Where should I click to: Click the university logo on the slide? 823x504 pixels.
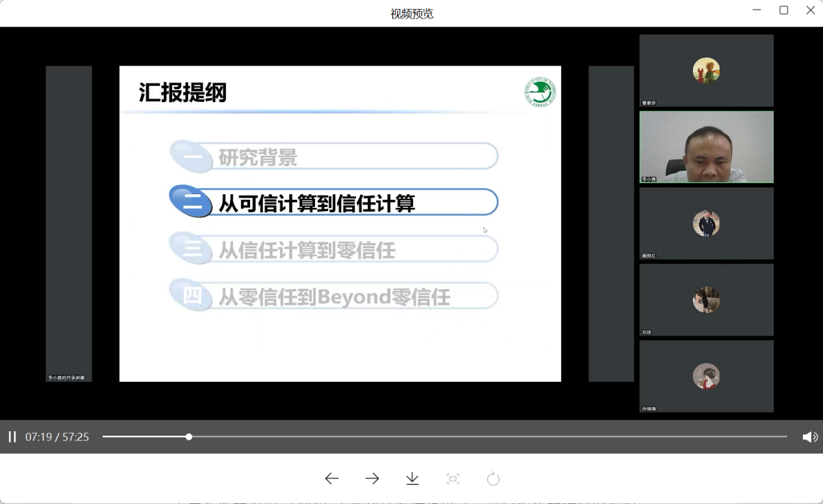click(x=539, y=92)
